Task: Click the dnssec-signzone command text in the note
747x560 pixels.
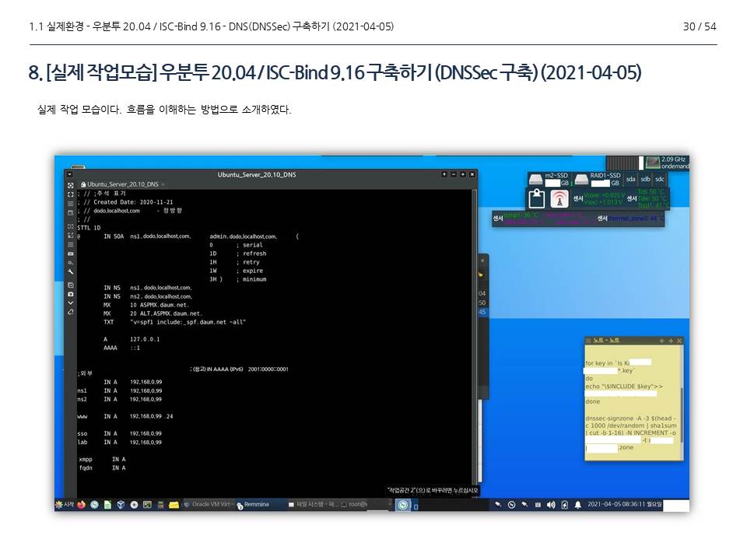Action: (631, 433)
